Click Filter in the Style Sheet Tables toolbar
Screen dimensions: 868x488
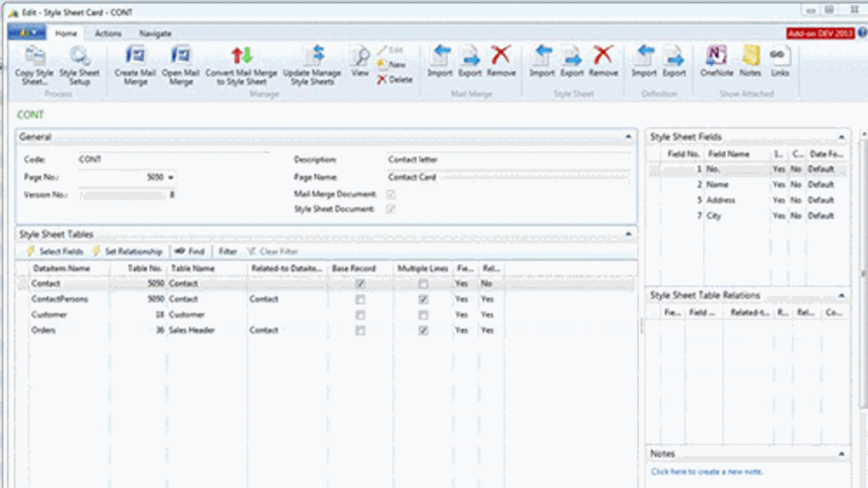227,251
